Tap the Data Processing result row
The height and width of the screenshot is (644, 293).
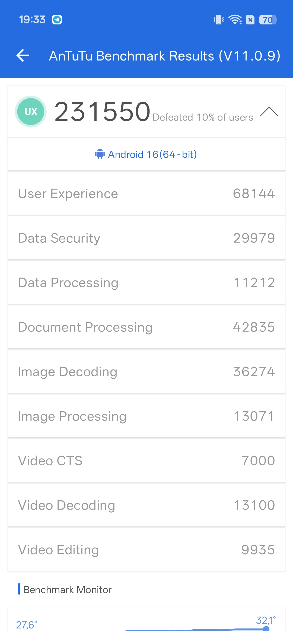pyautogui.click(x=146, y=283)
